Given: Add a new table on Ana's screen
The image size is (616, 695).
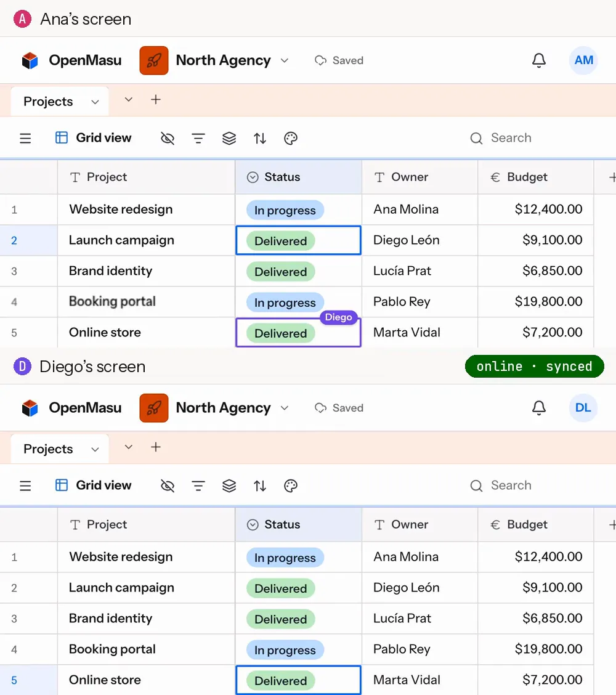Looking at the screenshot, I should pos(156,100).
